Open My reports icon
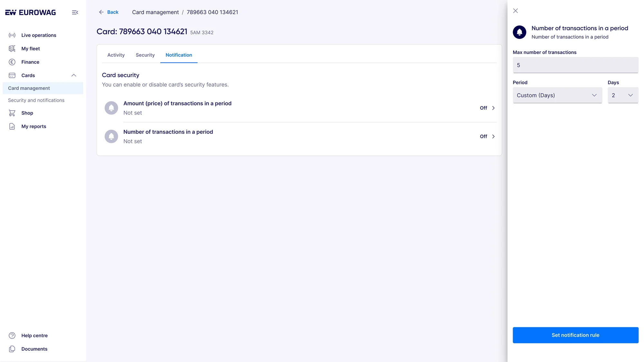The height and width of the screenshot is (362, 644). pyautogui.click(x=12, y=126)
